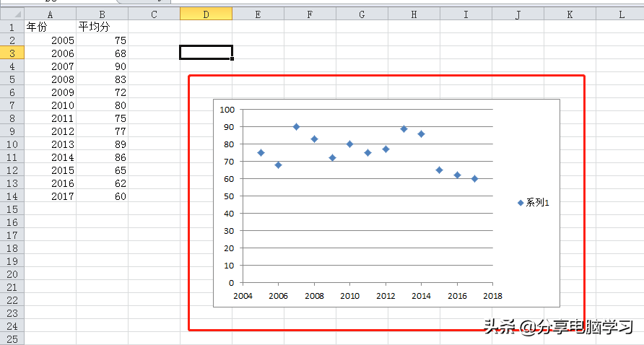
Task: Select column I header
Action: pyautogui.click(x=466, y=14)
